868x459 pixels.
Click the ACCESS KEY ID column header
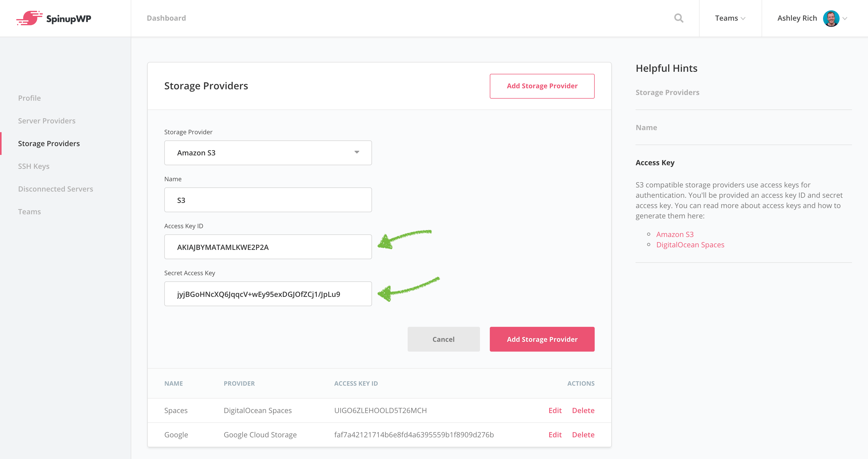pyautogui.click(x=356, y=384)
